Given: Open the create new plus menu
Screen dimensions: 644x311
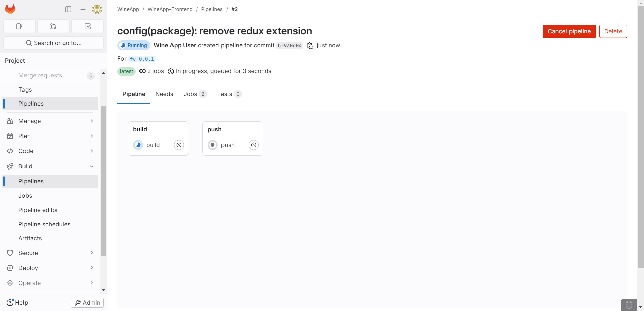Looking at the screenshot, I should click(x=83, y=9).
